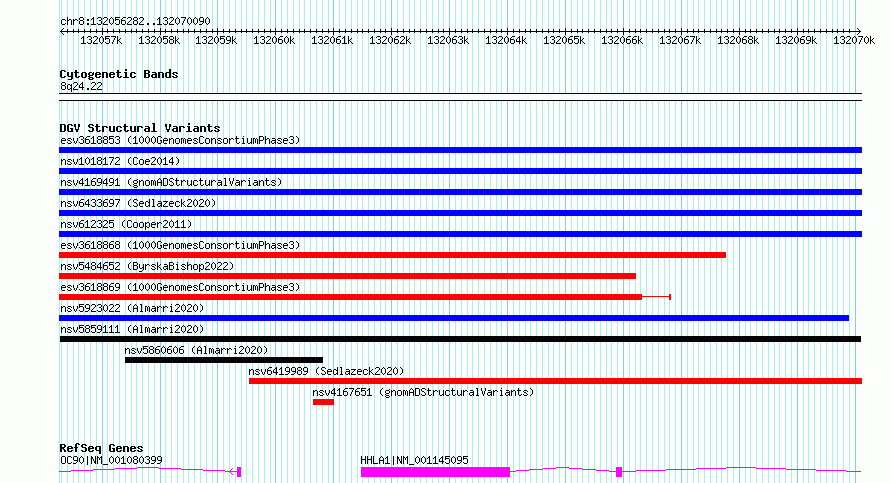Click the large HHLA1 magenta exon block
The image size is (890, 483).
[435, 472]
